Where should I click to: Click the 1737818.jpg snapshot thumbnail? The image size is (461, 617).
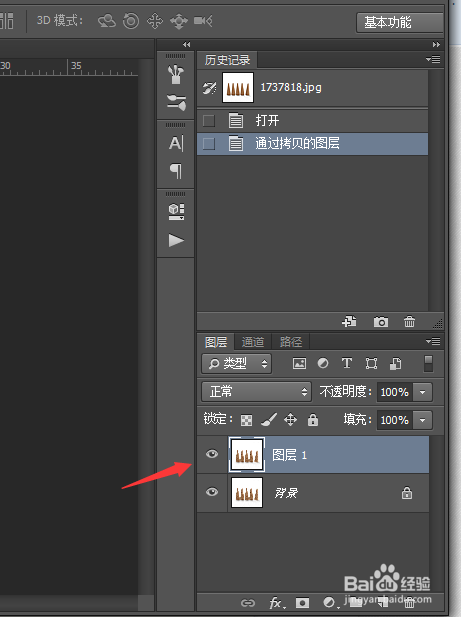click(x=238, y=87)
